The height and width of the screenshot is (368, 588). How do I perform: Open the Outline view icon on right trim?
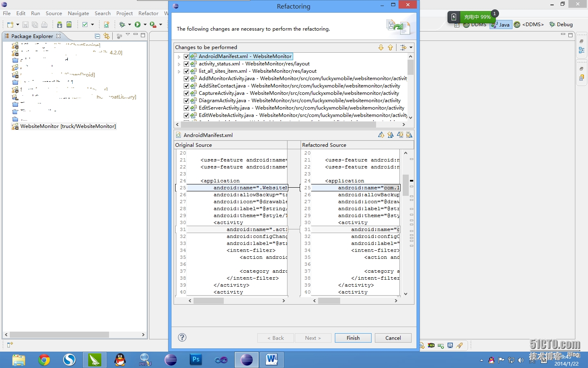581,50
